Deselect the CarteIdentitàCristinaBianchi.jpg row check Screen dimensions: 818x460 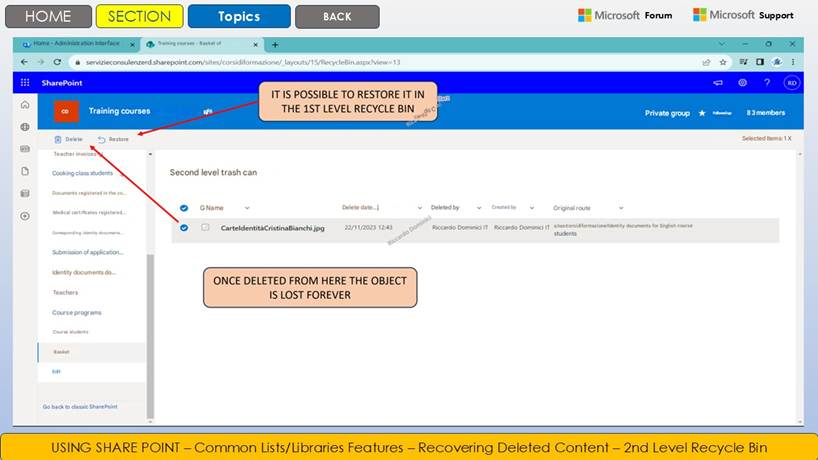pyautogui.click(x=184, y=228)
